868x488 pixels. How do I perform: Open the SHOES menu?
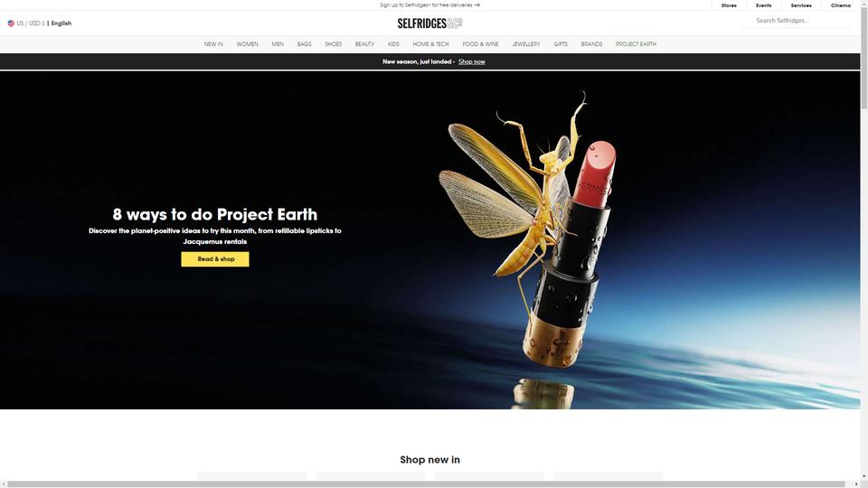click(334, 44)
